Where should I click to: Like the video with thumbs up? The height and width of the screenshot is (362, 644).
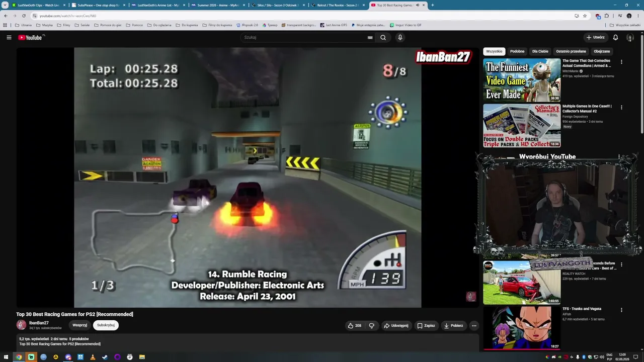(355, 325)
